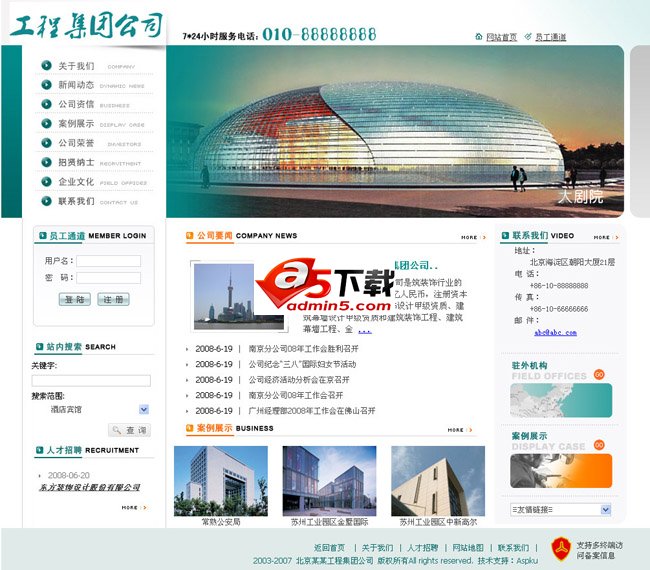Click 人才招聘 in footer
The width and height of the screenshot is (650, 570).
point(422,548)
